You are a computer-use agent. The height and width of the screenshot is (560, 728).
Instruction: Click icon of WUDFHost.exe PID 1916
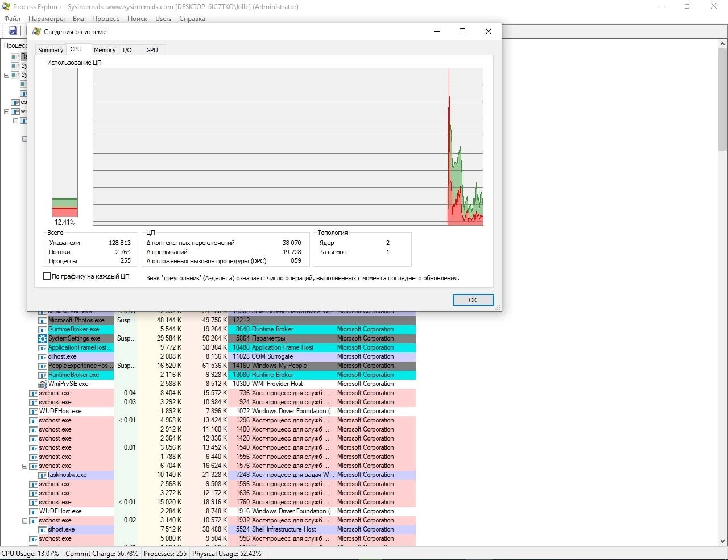[34, 511]
